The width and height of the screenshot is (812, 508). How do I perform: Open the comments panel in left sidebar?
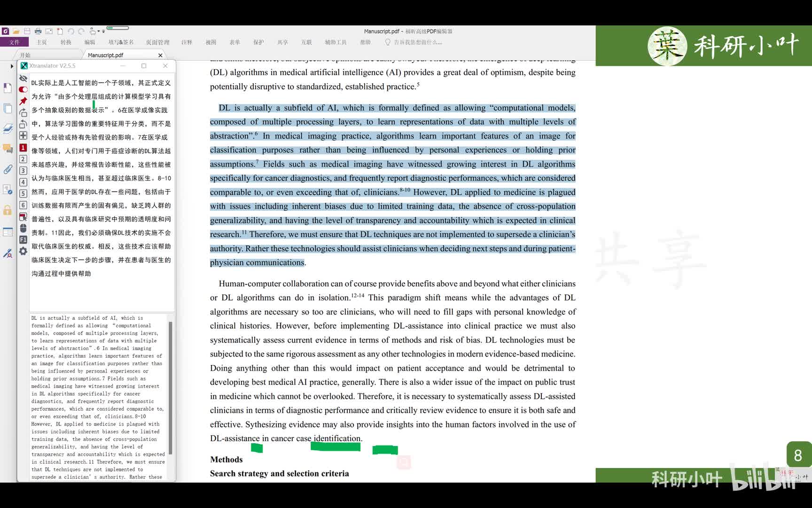[8, 149]
